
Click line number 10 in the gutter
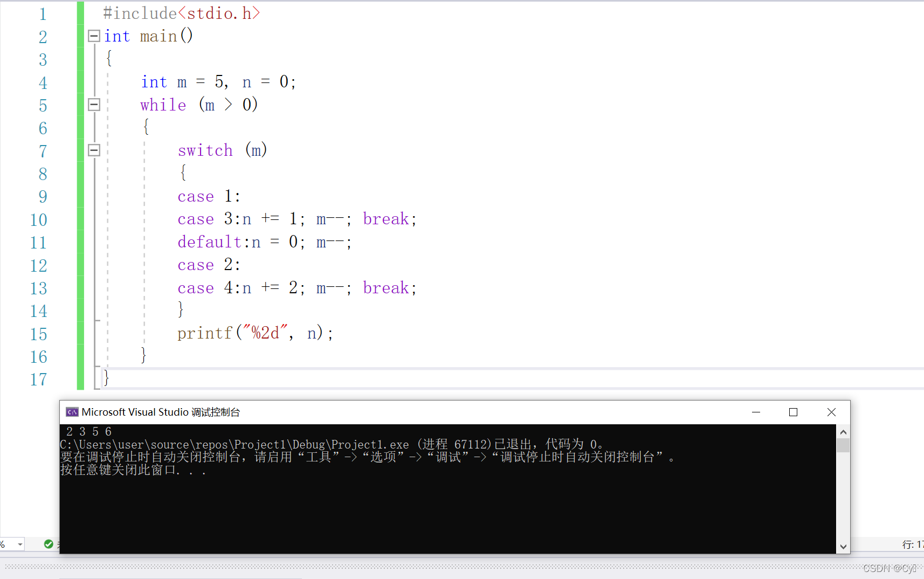[38, 220]
